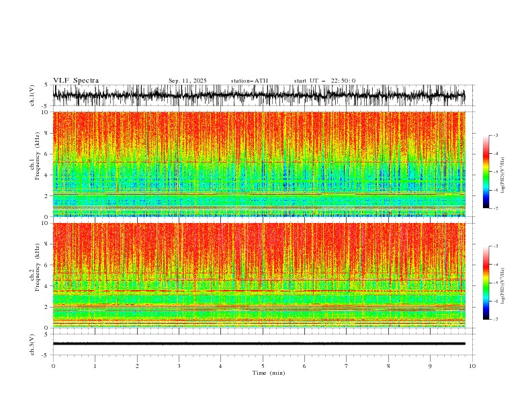This screenshot has width=532, height=411.
Task: Click the ch.3 flat waveform trace
Action: click(259, 344)
